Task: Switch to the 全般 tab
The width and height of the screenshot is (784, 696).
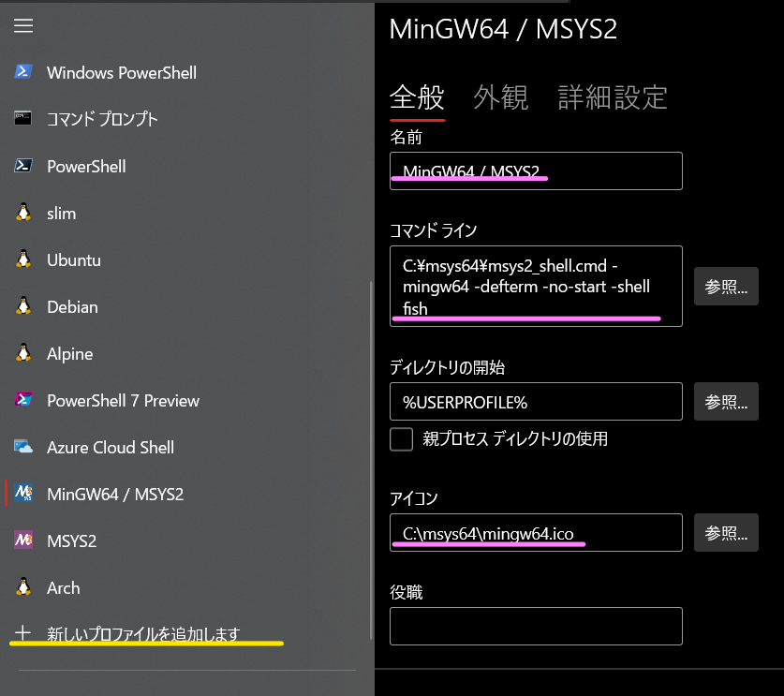Action: 417,97
